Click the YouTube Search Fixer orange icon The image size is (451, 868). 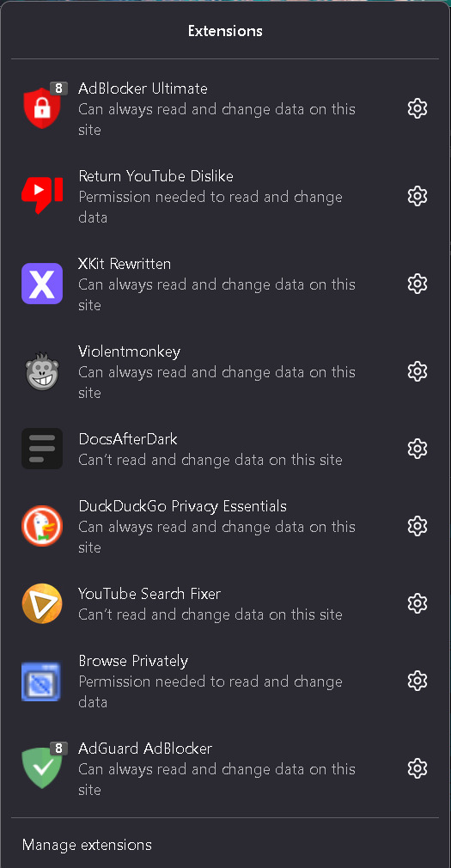tap(42, 603)
